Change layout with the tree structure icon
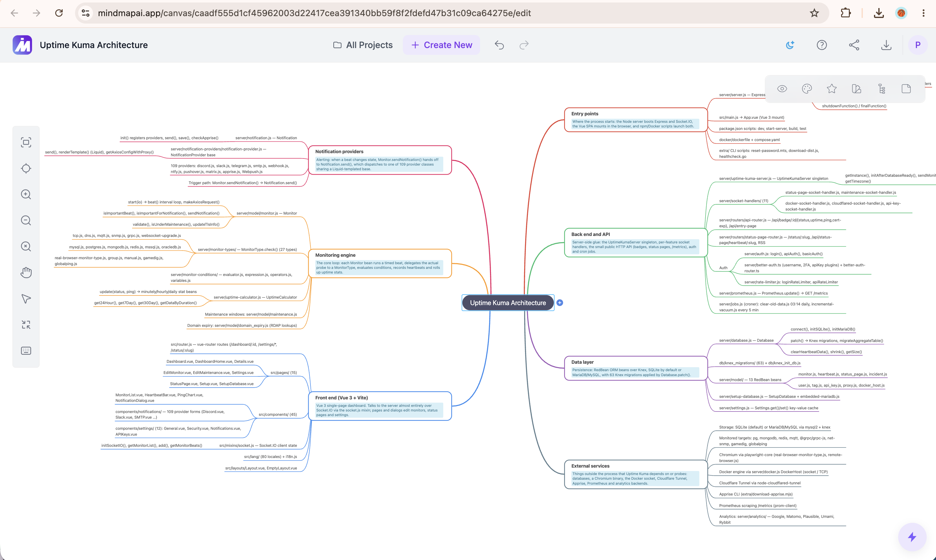 tap(882, 89)
